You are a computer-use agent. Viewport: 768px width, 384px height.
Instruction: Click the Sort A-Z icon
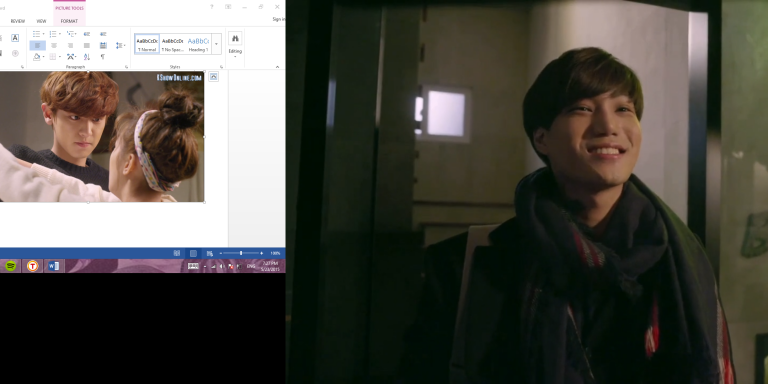[87, 57]
